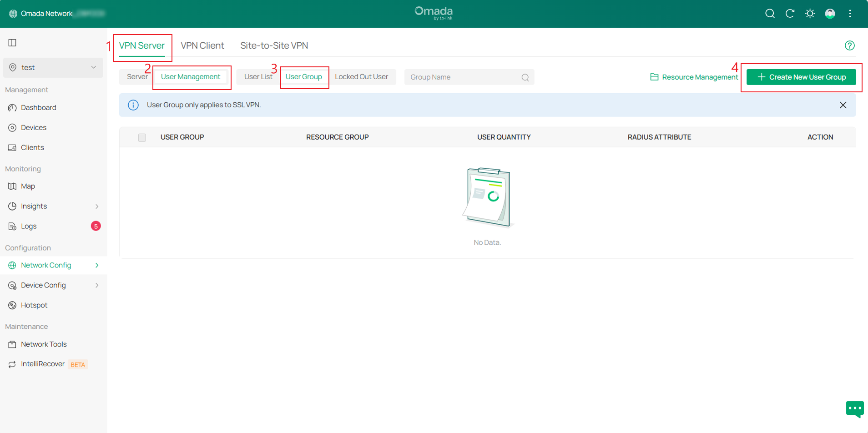Switch to the VPN Client tab
868x433 pixels.
pos(202,45)
